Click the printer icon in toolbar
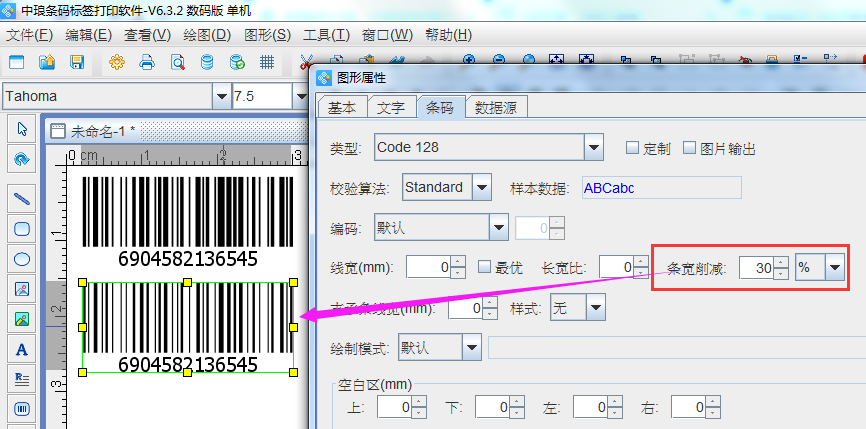The width and height of the screenshot is (866, 429). (x=147, y=62)
